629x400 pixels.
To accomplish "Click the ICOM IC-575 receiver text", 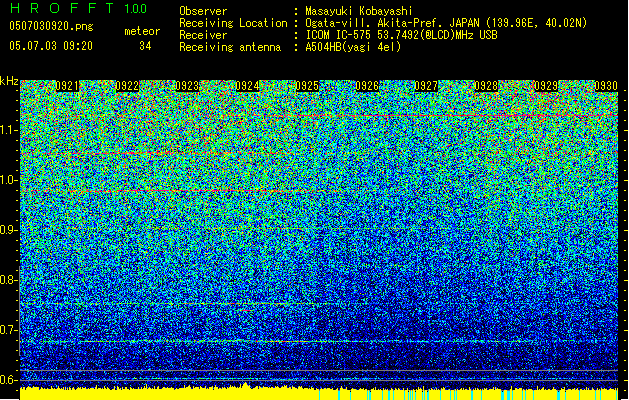I will (401, 35).
